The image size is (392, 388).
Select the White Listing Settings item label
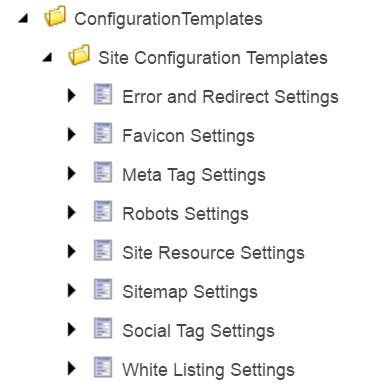tap(208, 370)
